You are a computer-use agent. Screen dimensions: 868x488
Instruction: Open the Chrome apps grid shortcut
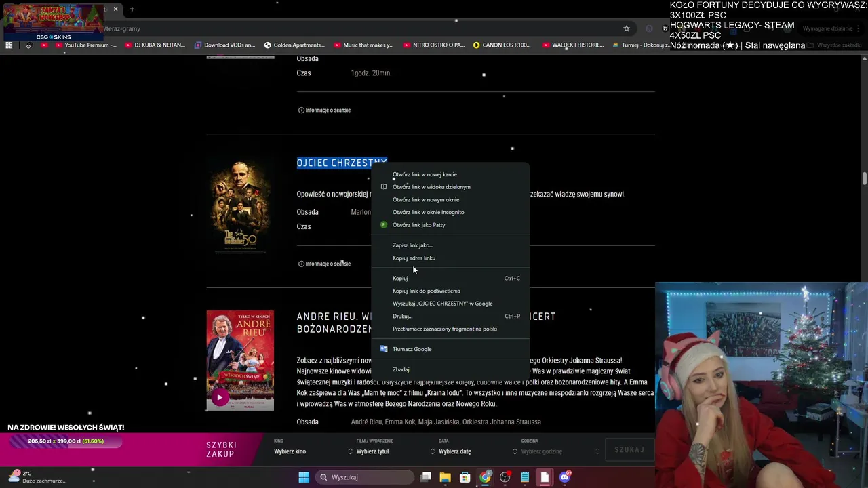9,45
